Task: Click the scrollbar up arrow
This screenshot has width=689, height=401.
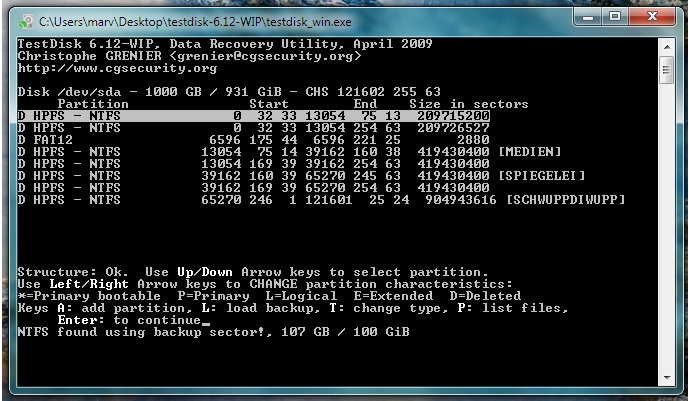Action: (667, 47)
